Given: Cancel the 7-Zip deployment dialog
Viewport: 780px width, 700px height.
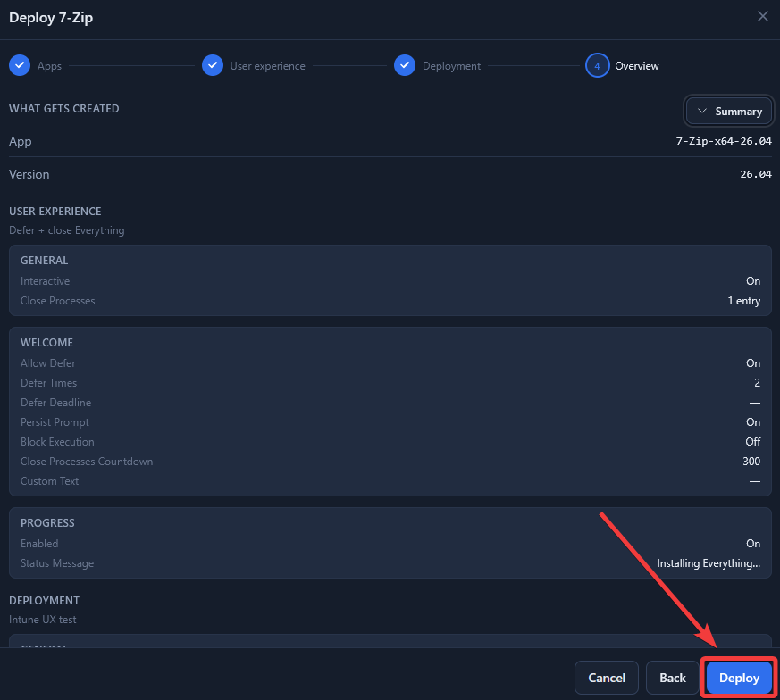Looking at the screenshot, I should 607,678.
